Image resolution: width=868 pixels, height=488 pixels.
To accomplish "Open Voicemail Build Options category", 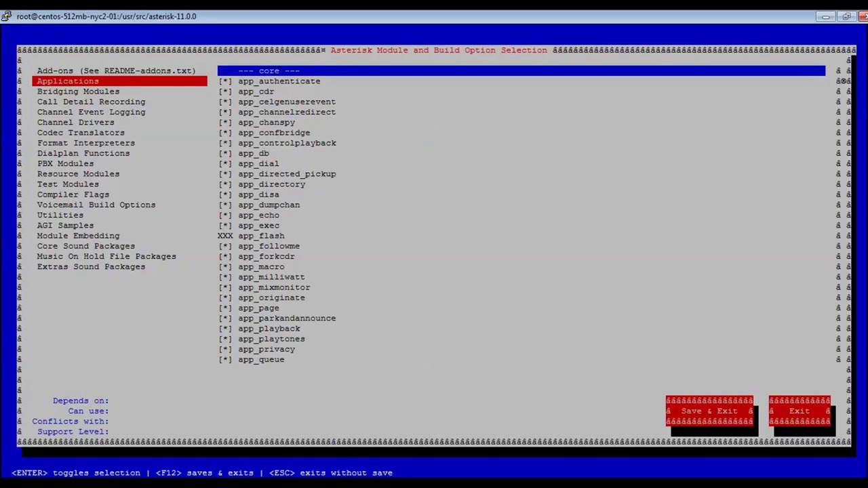I will pos(96,205).
